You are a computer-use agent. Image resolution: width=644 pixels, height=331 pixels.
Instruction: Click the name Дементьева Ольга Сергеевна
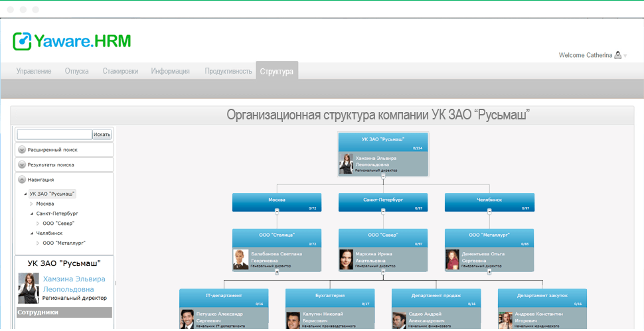[x=483, y=257]
